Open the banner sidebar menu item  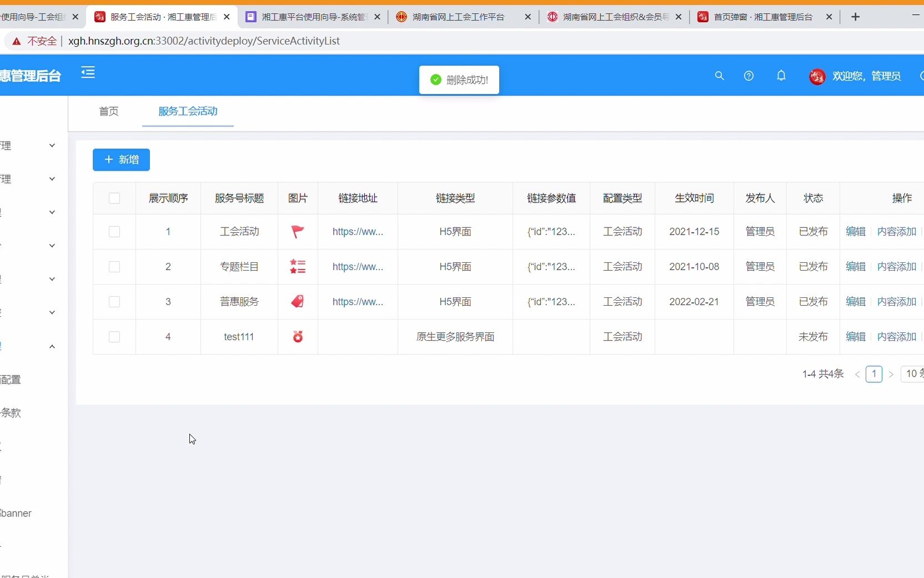click(x=16, y=514)
